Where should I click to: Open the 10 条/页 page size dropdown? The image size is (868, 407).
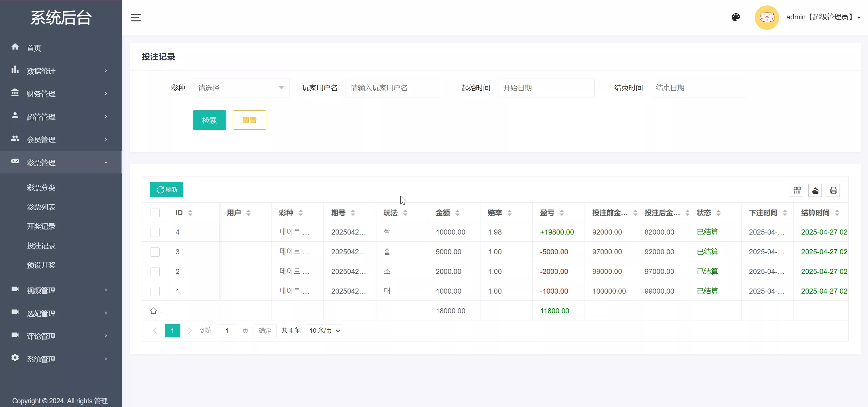click(x=324, y=331)
